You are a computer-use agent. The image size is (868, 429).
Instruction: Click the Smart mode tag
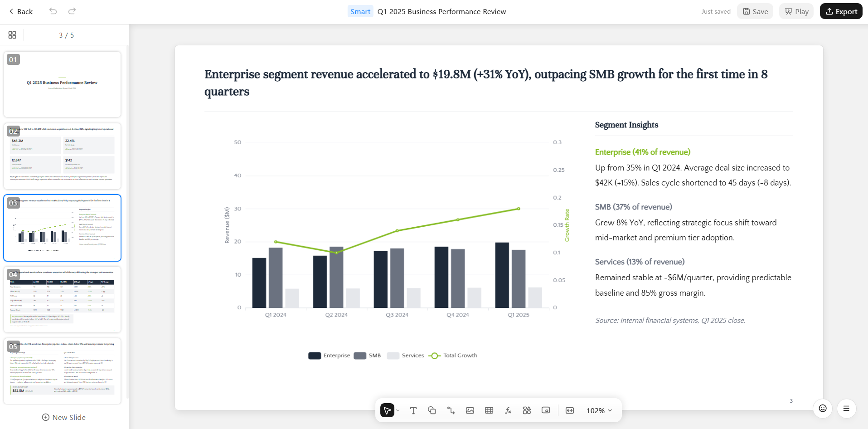click(x=360, y=11)
